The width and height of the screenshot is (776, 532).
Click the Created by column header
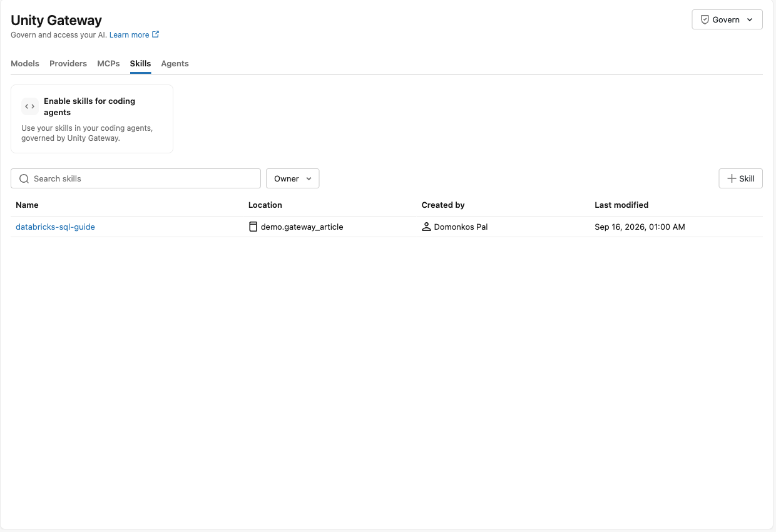(x=443, y=205)
